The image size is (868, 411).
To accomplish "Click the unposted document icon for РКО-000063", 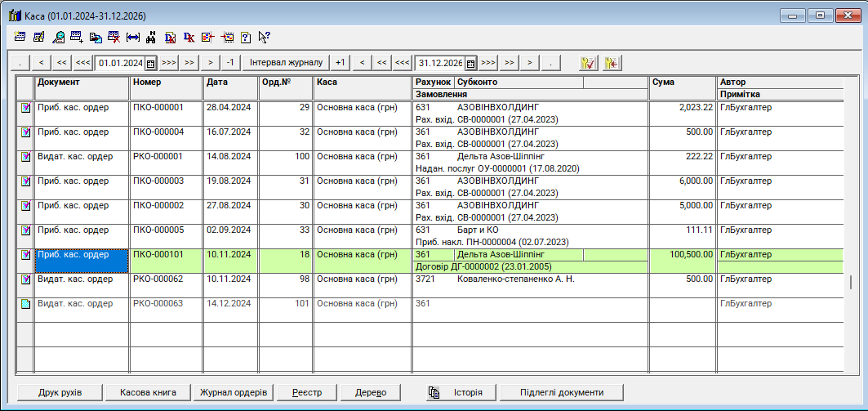I will tap(24, 304).
